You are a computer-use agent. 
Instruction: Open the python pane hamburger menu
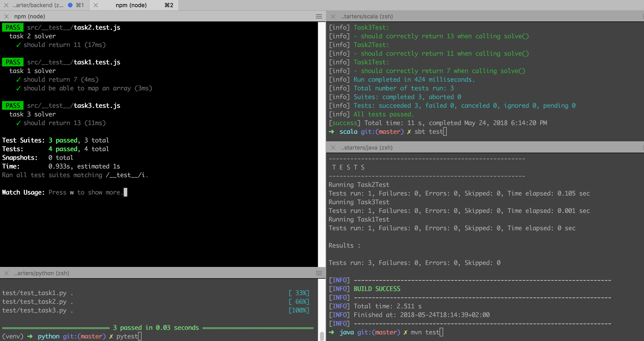tap(319, 273)
